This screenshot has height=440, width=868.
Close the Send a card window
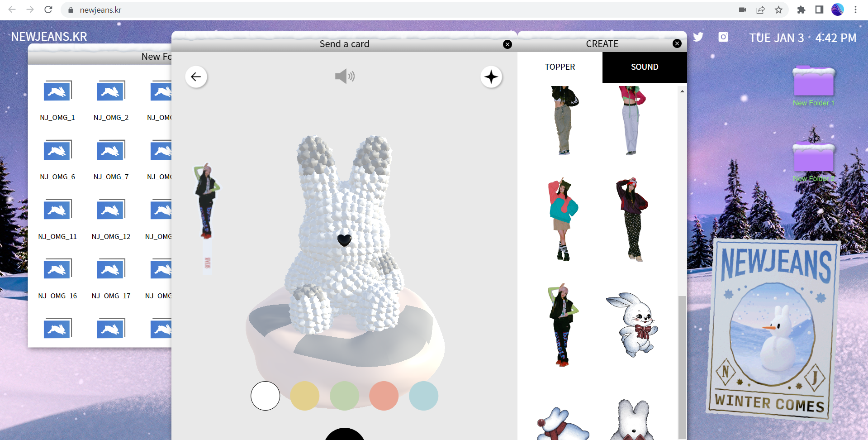coord(508,44)
